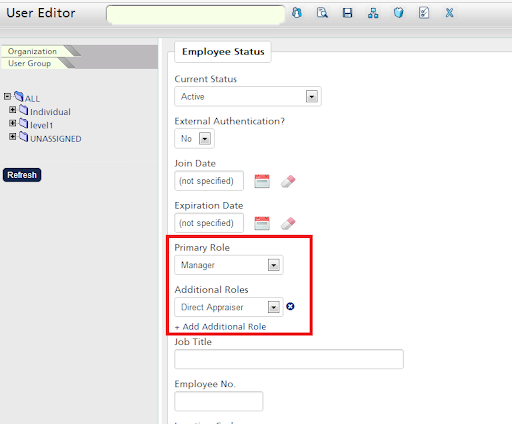Click the document search icon

click(322, 13)
